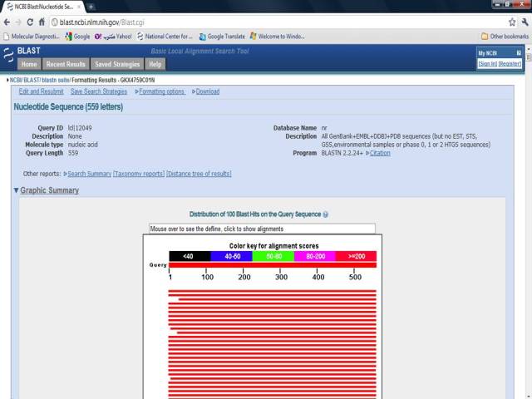Click the green 50-80 color key
The height and width of the screenshot is (399, 532).
pyautogui.click(x=273, y=256)
